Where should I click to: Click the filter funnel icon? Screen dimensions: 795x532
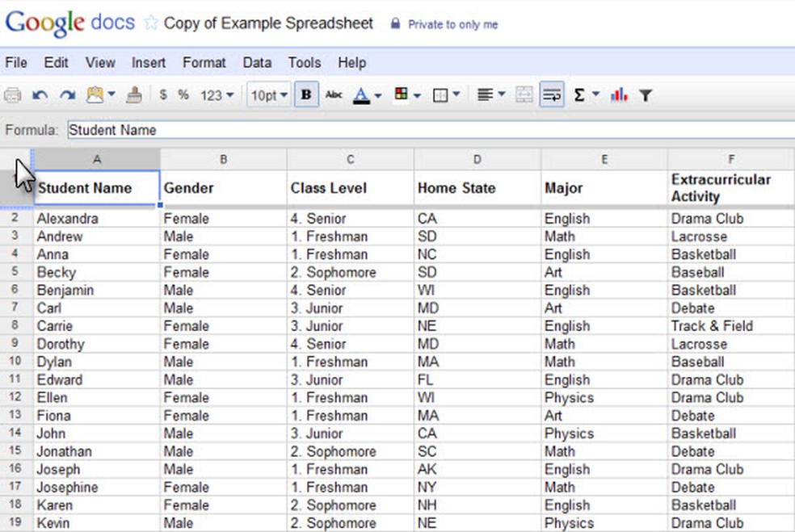[646, 95]
